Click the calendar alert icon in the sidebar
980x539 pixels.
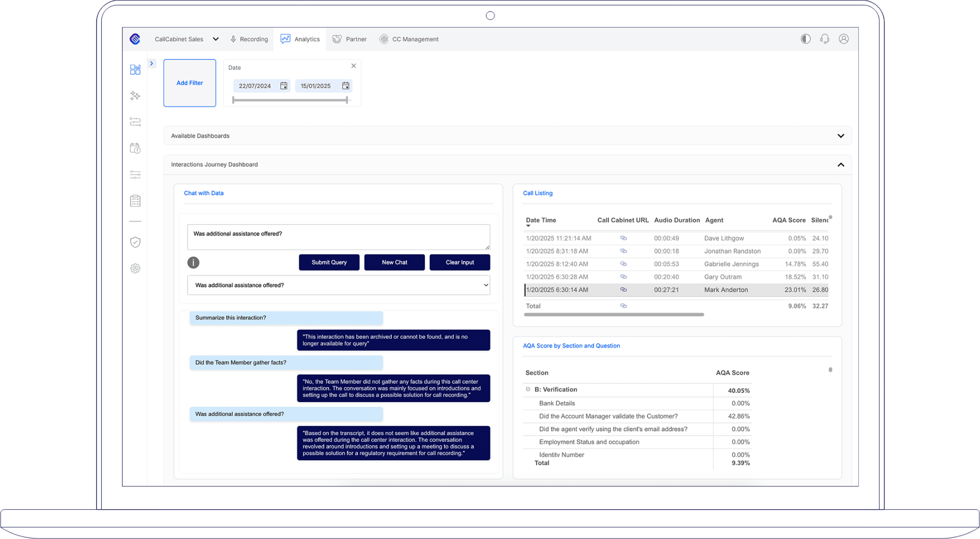[x=135, y=148]
